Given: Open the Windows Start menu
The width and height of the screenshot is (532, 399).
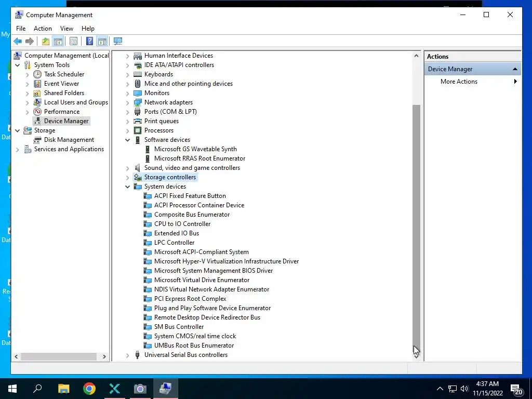Looking at the screenshot, I should [12, 389].
